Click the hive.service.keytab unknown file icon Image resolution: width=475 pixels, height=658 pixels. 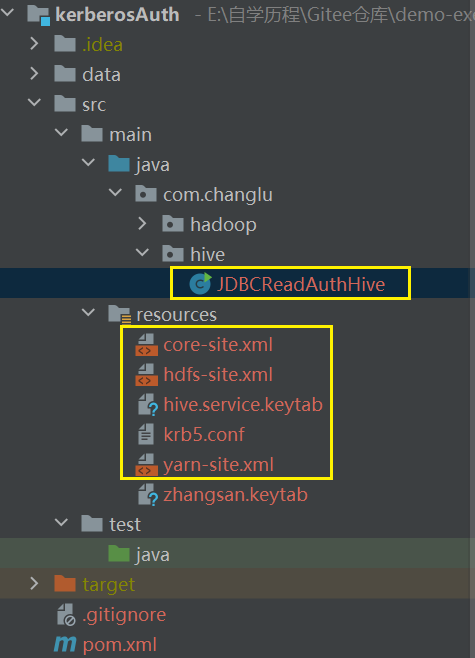148,405
